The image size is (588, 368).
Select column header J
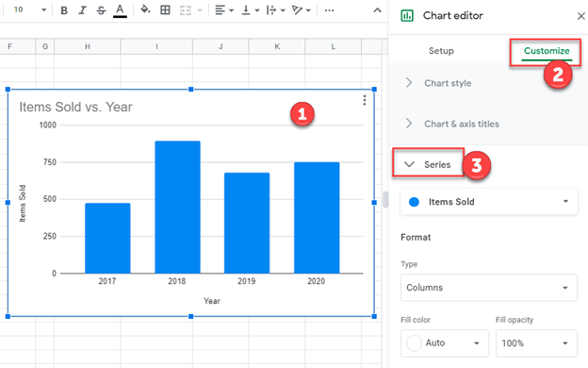pyautogui.click(x=220, y=46)
